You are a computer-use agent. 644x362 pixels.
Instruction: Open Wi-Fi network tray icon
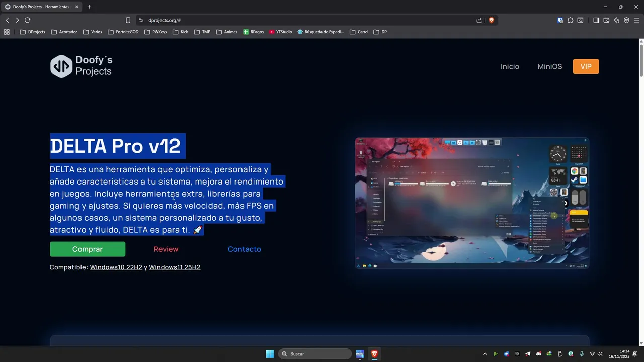592,354
